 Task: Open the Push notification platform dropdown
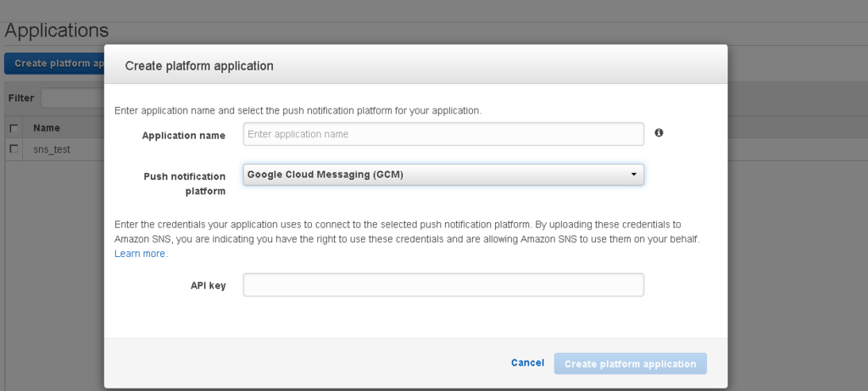point(443,175)
